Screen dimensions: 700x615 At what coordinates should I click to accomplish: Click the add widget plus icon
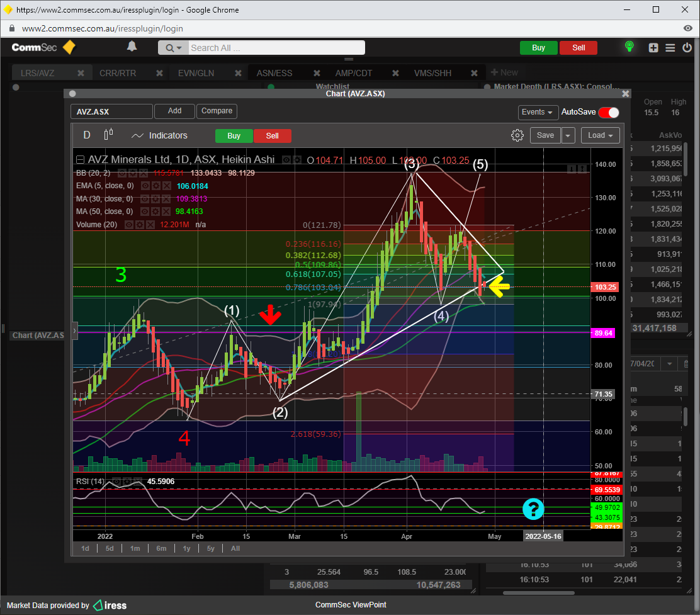pyautogui.click(x=653, y=48)
